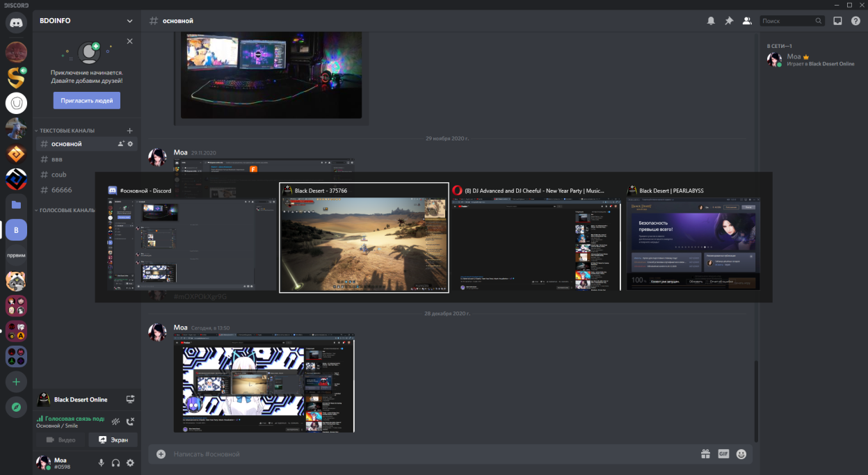Share screen with Экран button

(x=113, y=440)
